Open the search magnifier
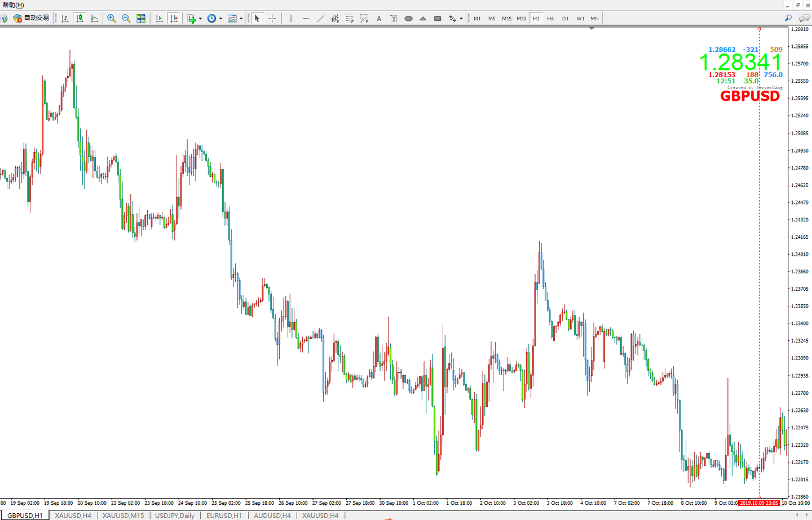812x520 pixels. (788, 18)
